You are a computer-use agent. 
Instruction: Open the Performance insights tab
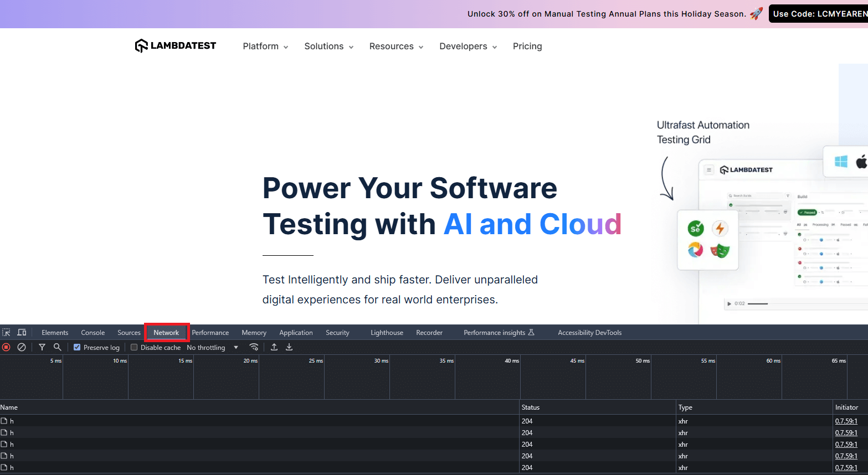(x=499, y=333)
